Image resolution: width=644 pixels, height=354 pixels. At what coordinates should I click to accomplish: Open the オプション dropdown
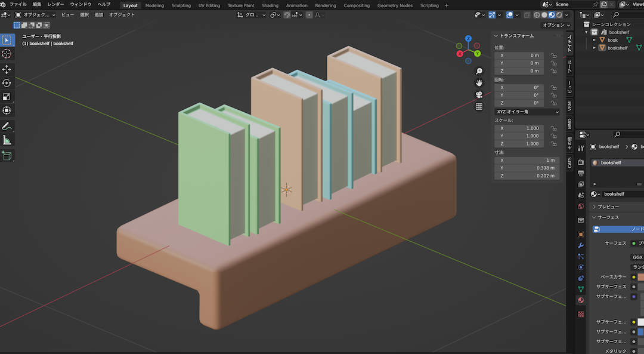click(x=556, y=25)
